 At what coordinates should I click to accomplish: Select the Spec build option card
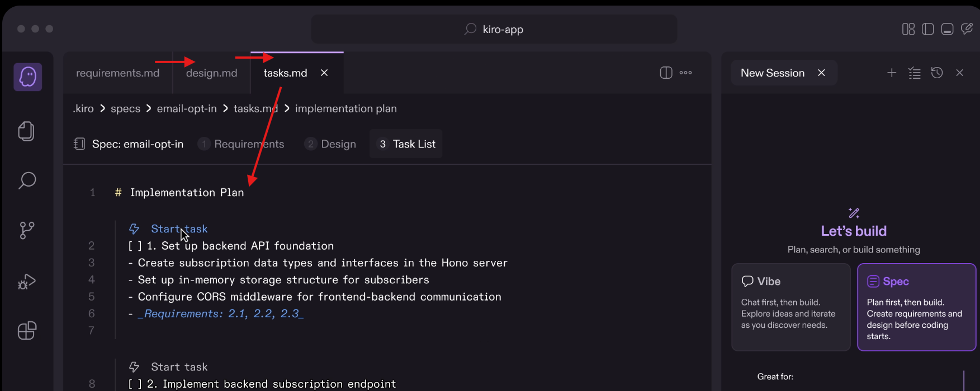pyautogui.click(x=916, y=307)
